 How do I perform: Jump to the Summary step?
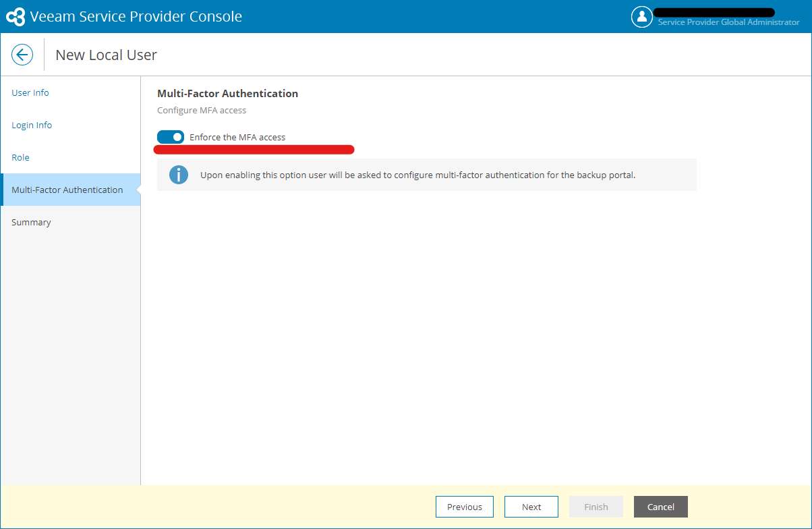pyautogui.click(x=31, y=222)
